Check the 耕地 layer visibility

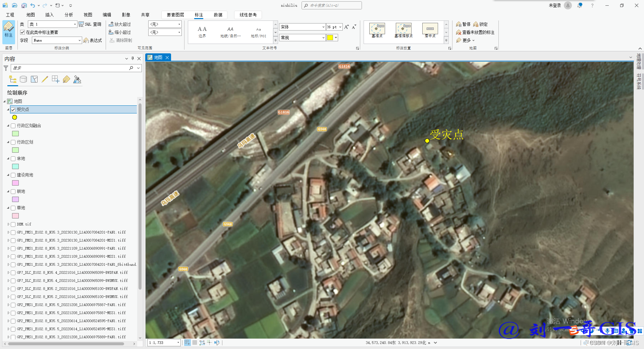coord(13,192)
